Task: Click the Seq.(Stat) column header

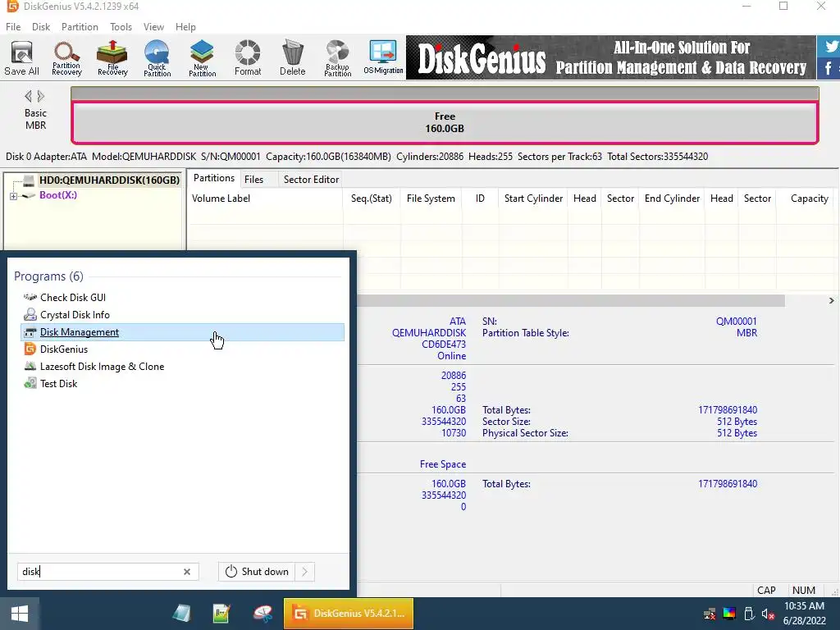Action: click(x=372, y=199)
